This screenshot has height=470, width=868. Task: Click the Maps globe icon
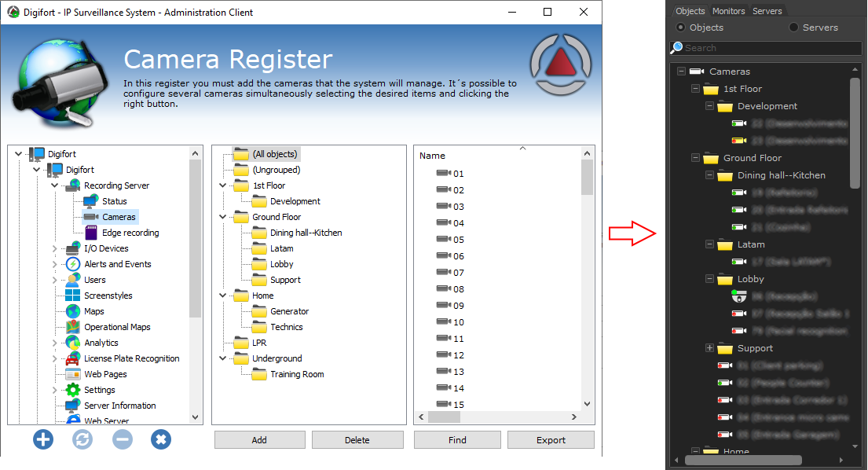click(73, 311)
